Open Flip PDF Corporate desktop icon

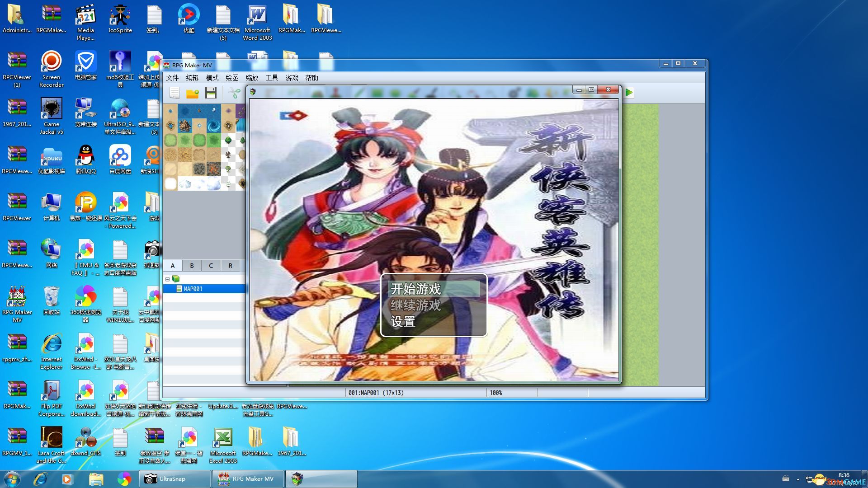(x=52, y=398)
